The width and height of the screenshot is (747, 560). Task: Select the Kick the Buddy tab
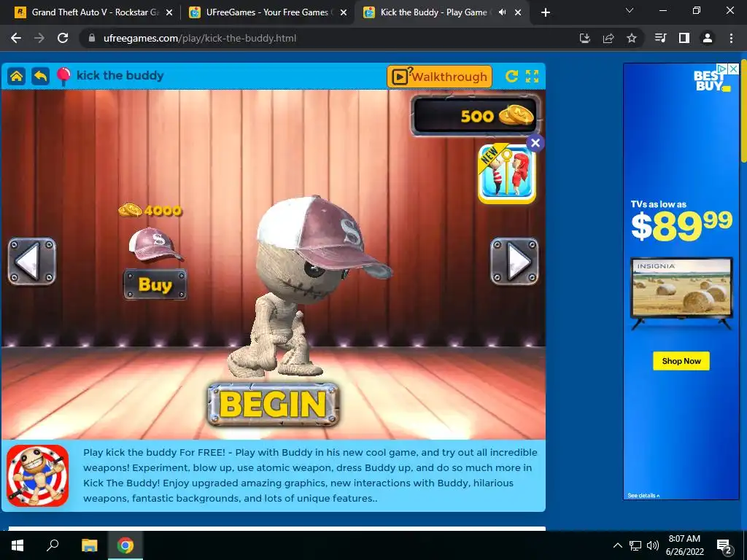click(x=433, y=12)
